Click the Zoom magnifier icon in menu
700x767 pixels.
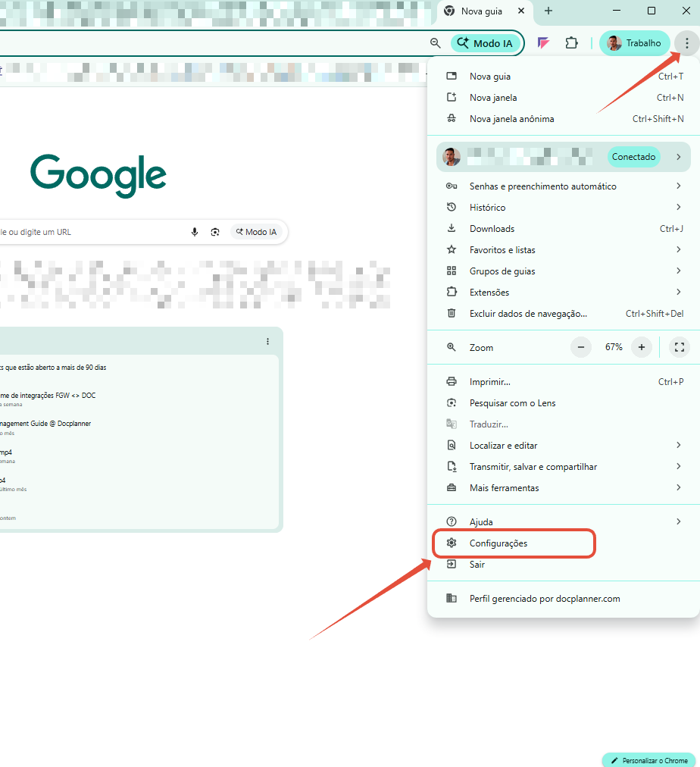pyautogui.click(x=452, y=347)
